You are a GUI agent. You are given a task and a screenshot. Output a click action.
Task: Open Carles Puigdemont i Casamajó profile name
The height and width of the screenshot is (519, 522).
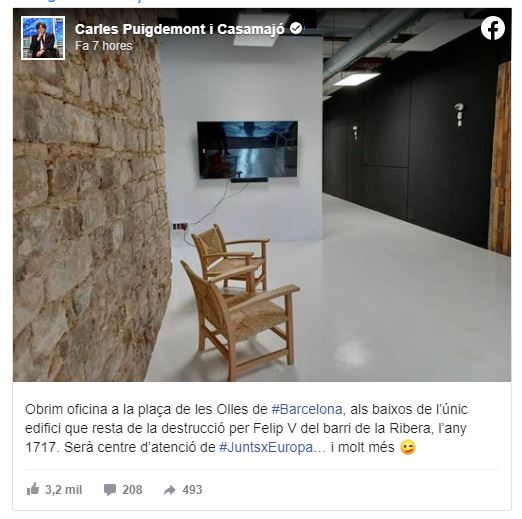(x=179, y=29)
